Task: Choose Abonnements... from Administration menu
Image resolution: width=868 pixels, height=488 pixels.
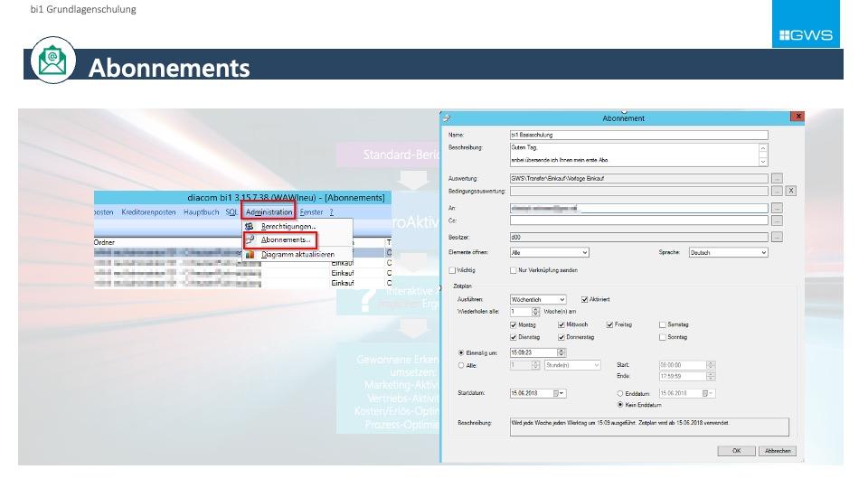Action: click(x=286, y=239)
